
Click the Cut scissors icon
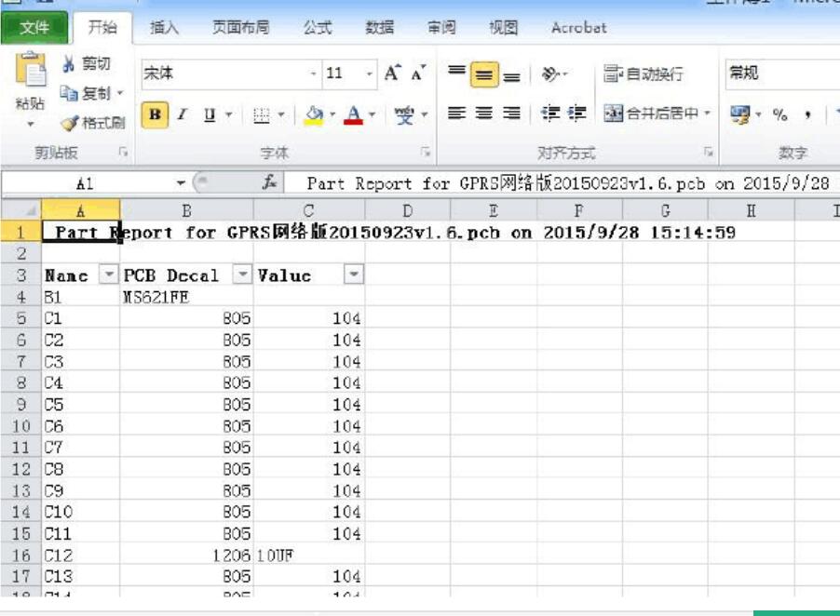coord(69,63)
